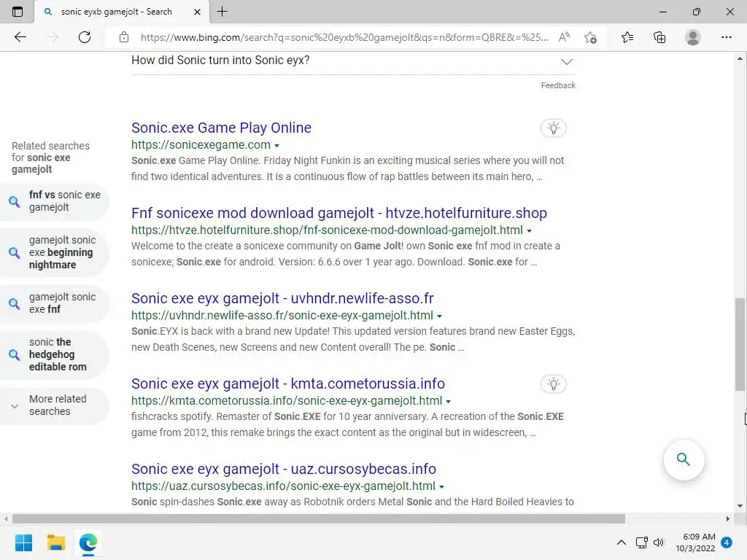Open Collections panel

pos(659,37)
